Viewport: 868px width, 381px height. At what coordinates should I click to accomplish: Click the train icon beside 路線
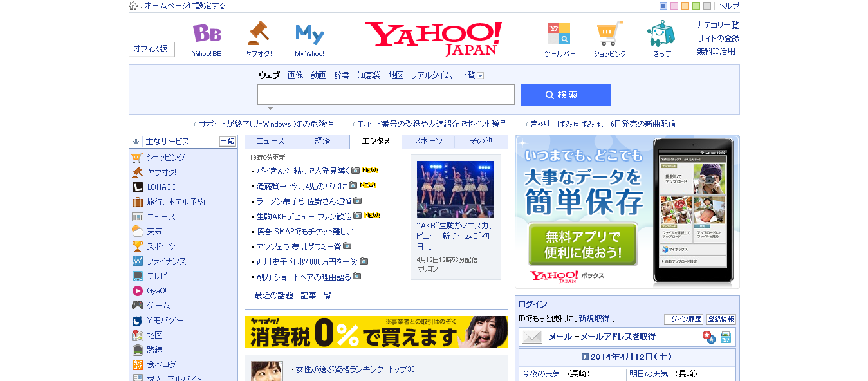(x=137, y=350)
